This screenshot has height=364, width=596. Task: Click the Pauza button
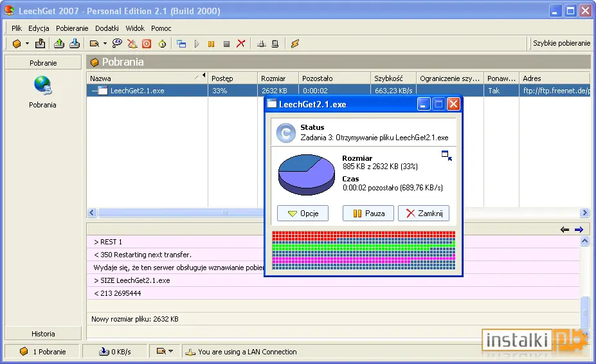point(368,214)
